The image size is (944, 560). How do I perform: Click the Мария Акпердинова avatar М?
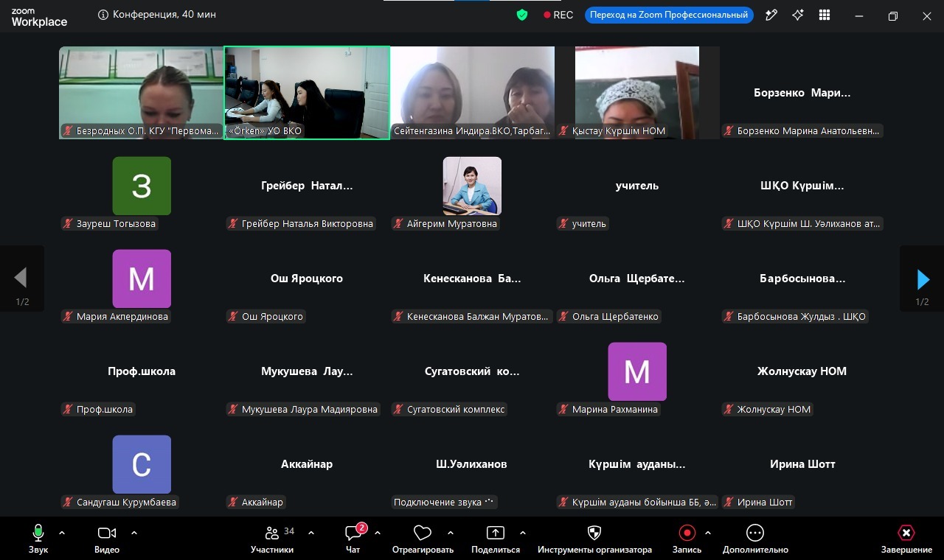[142, 279]
